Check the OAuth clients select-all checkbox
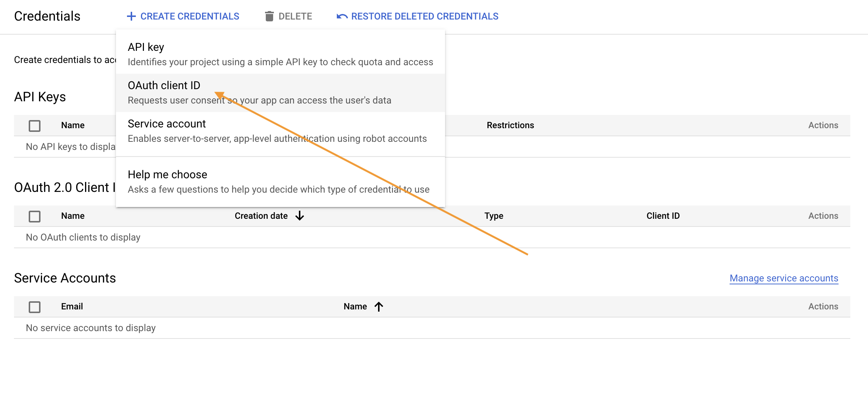This screenshot has width=868, height=400. [x=35, y=216]
